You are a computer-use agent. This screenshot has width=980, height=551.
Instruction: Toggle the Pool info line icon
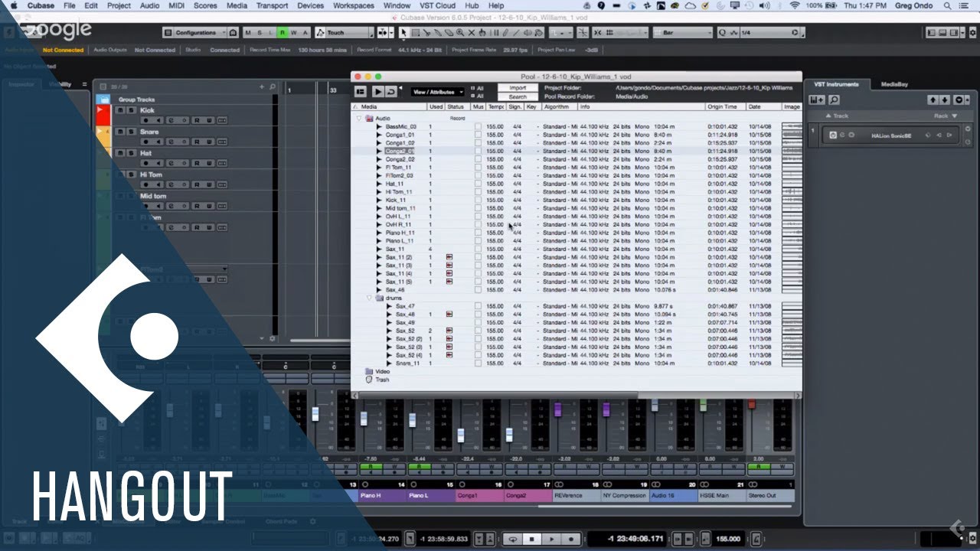point(360,92)
